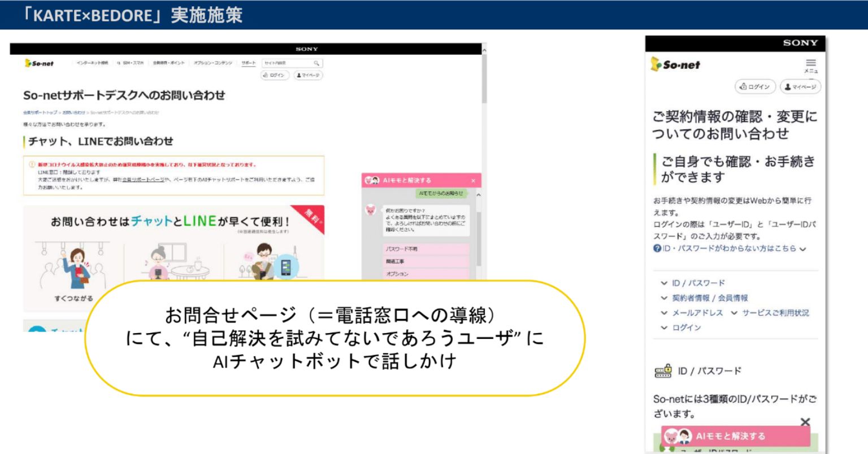Click the Momo mascot avatar in chat message
The height and width of the screenshot is (454, 868).
click(370, 211)
